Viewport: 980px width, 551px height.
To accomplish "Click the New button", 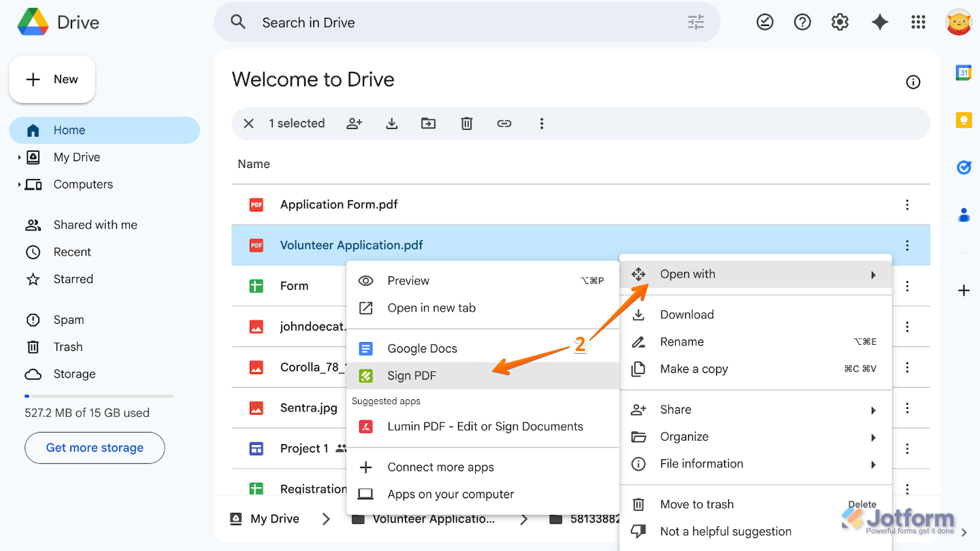I will (x=52, y=79).
